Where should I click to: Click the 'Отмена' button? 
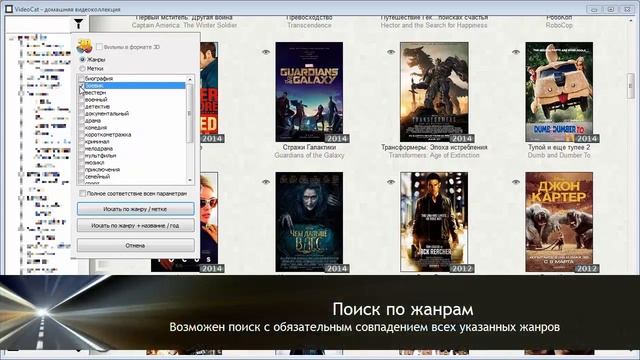coord(136,245)
